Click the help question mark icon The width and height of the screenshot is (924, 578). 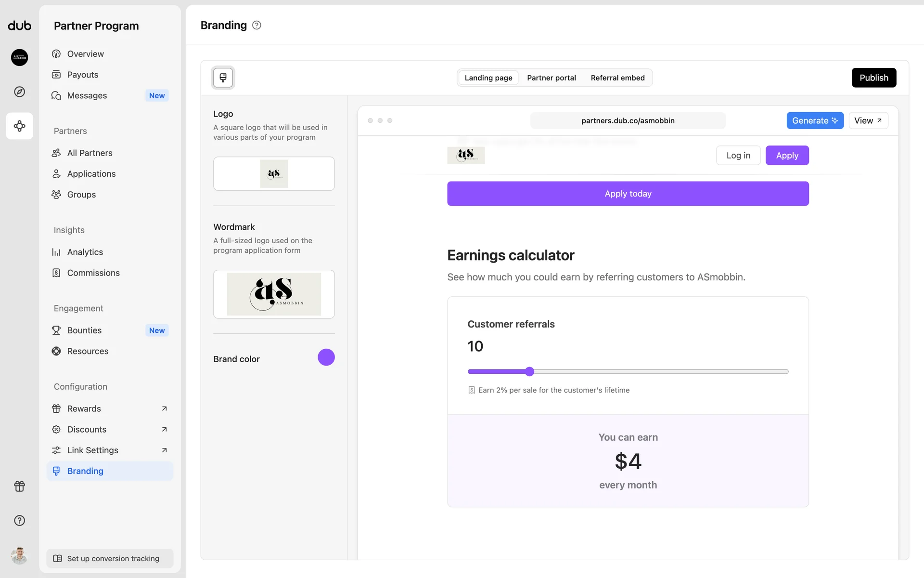19,520
